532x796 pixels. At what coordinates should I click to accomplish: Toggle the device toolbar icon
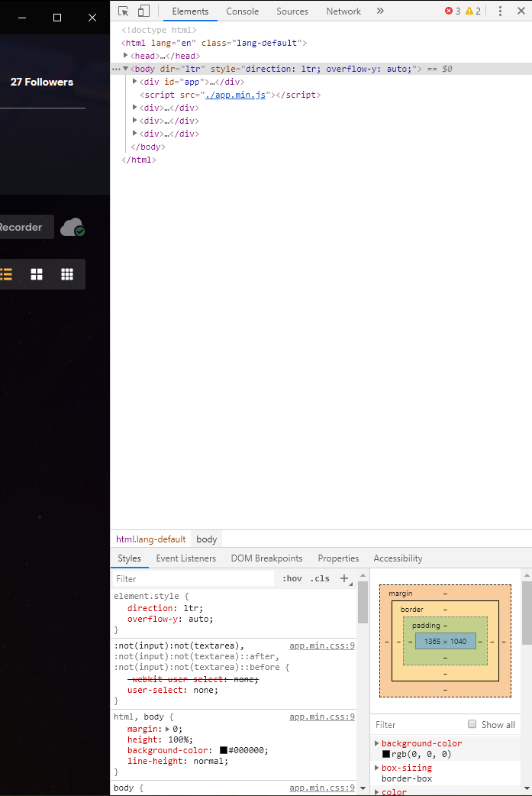point(144,11)
